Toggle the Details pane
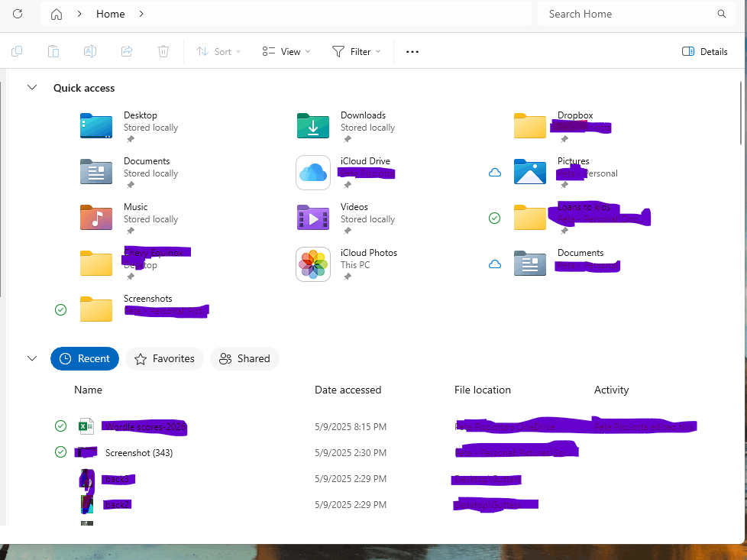 [x=703, y=51]
